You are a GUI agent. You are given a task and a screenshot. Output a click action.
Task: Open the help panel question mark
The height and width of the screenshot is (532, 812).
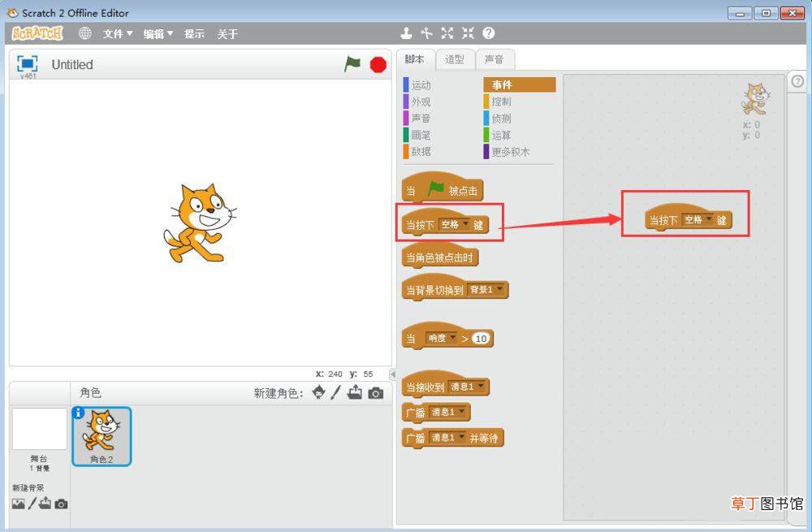click(x=797, y=81)
